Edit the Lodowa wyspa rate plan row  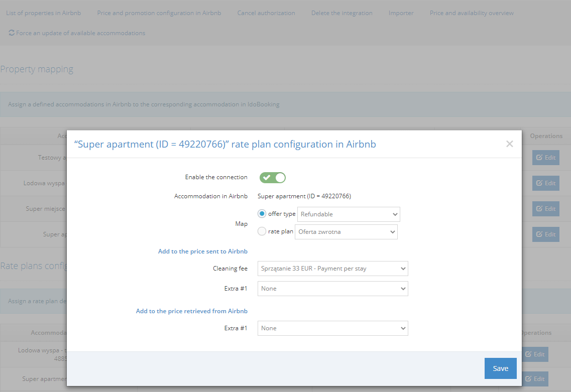[535, 354]
